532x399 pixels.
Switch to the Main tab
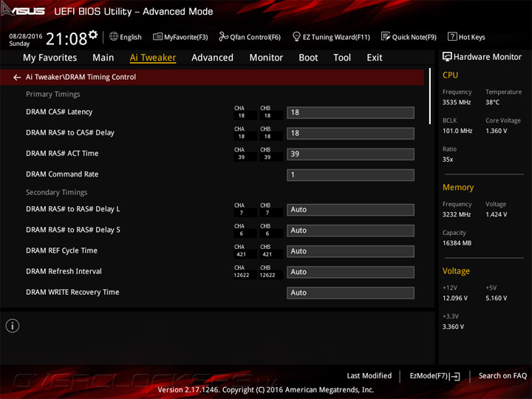[103, 58]
